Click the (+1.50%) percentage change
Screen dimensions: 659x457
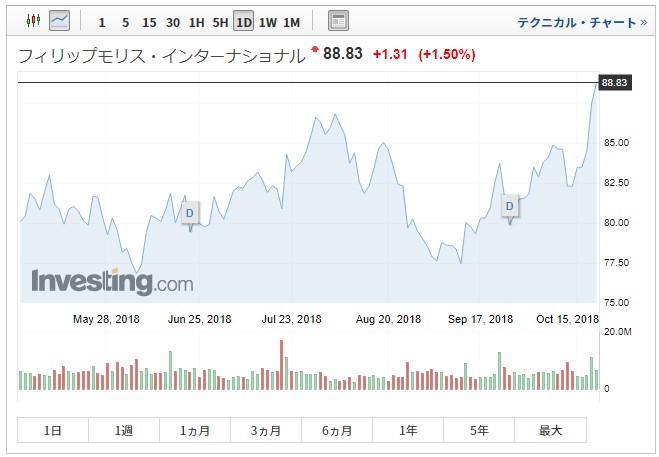click(x=447, y=54)
